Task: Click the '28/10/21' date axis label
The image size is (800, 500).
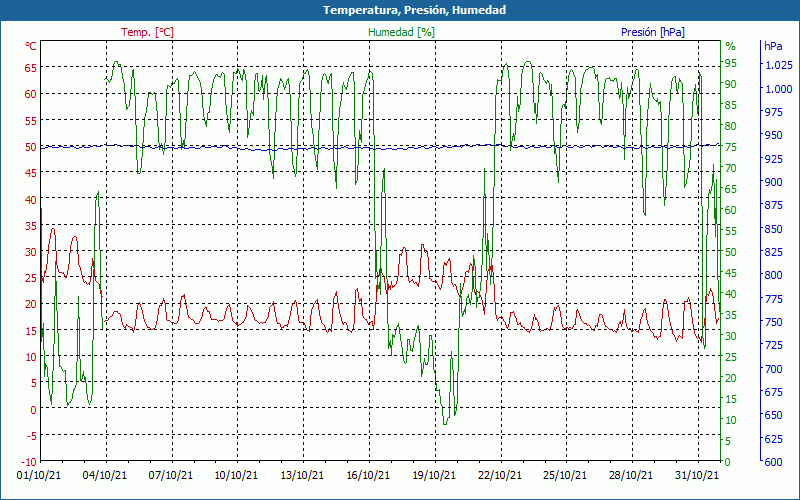Action: point(631,475)
